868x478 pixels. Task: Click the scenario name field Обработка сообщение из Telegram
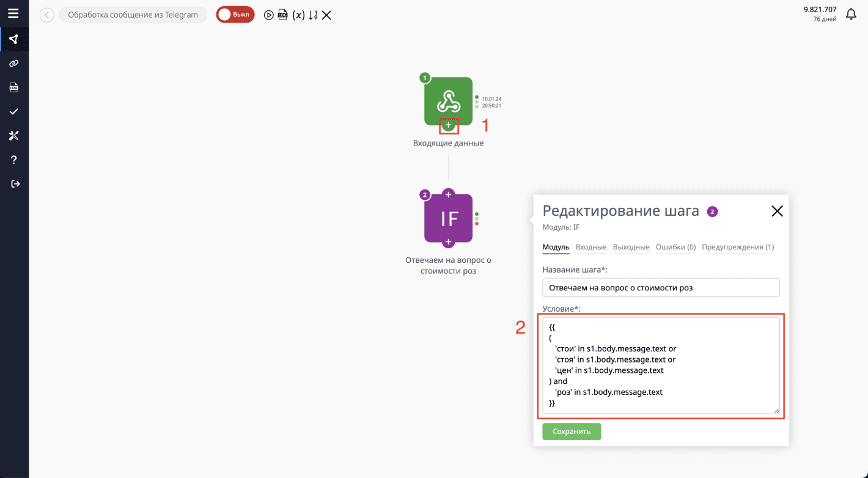pyautogui.click(x=133, y=14)
